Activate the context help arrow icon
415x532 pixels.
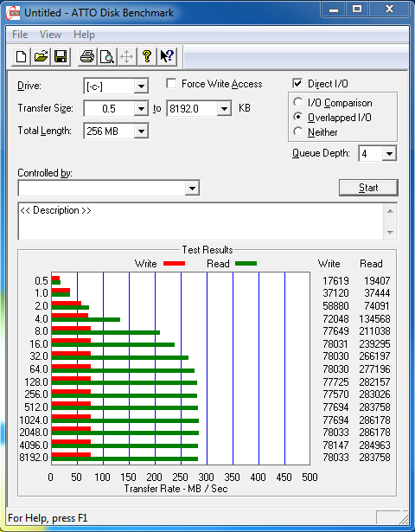[167, 56]
